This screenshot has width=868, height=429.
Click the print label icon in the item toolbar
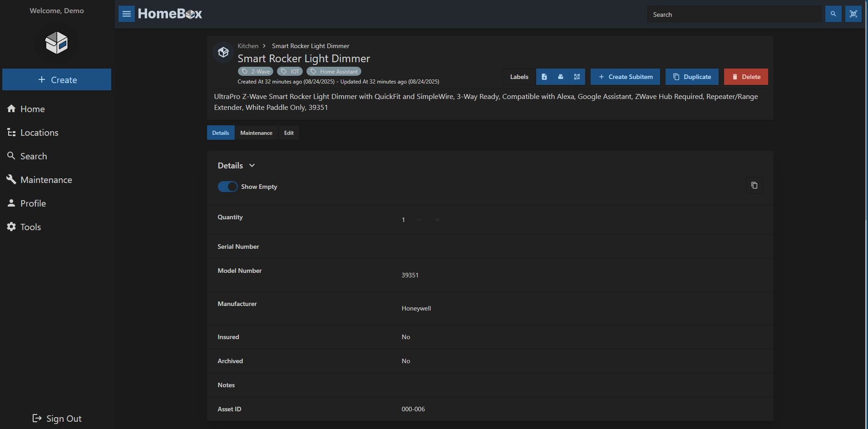(560, 77)
